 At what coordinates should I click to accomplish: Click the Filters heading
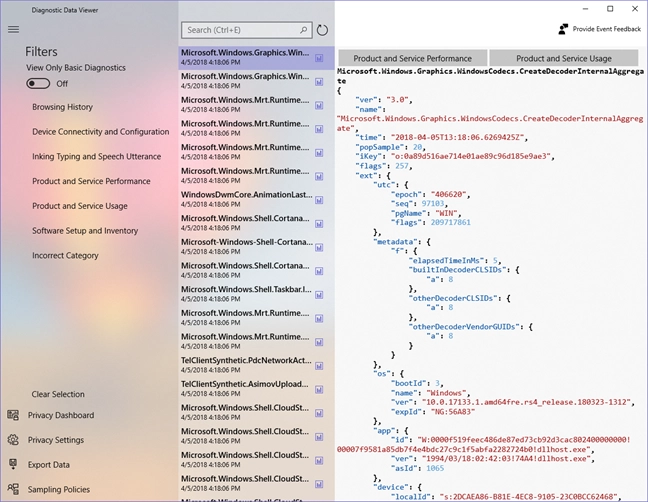41,52
